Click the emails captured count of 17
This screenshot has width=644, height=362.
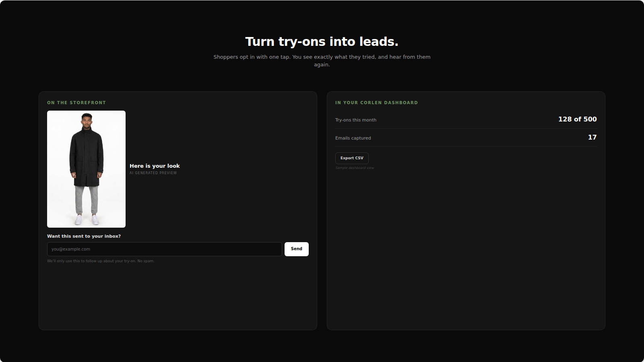592,137
